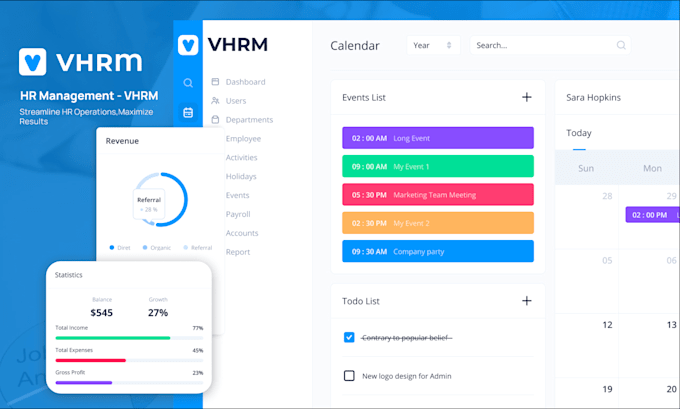Go to Payroll page
This screenshot has width=680, height=409.
click(238, 214)
